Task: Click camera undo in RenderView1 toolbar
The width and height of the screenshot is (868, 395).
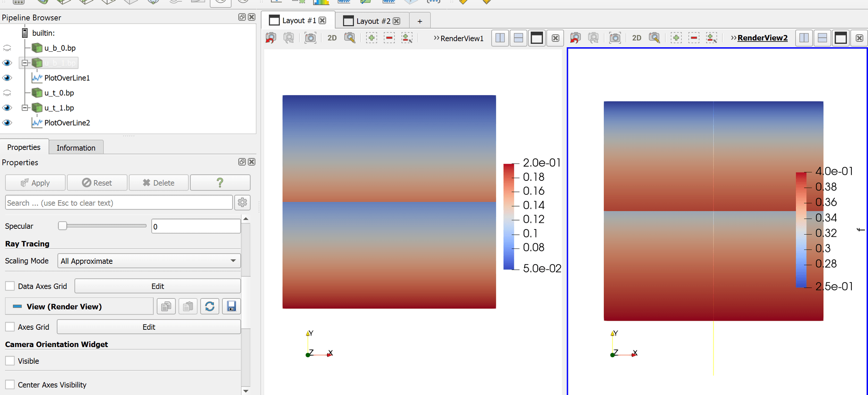Action: coord(270,38)
